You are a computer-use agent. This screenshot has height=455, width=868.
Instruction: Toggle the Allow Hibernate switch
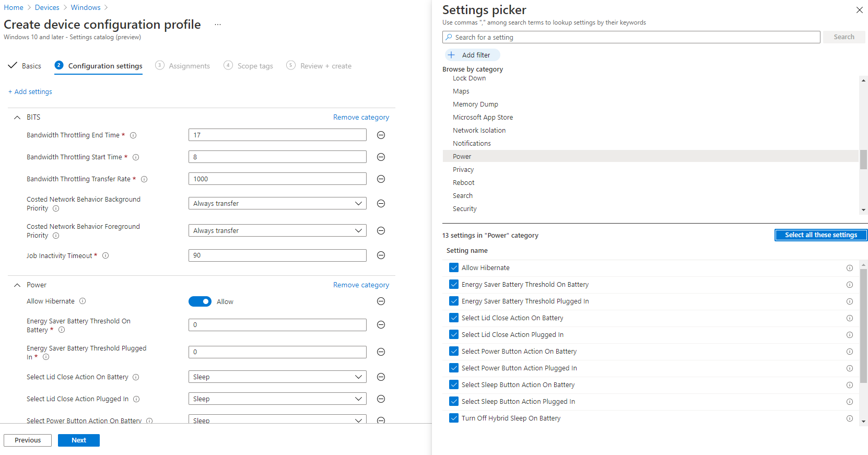pyautogui.click(x=200, y=301)
